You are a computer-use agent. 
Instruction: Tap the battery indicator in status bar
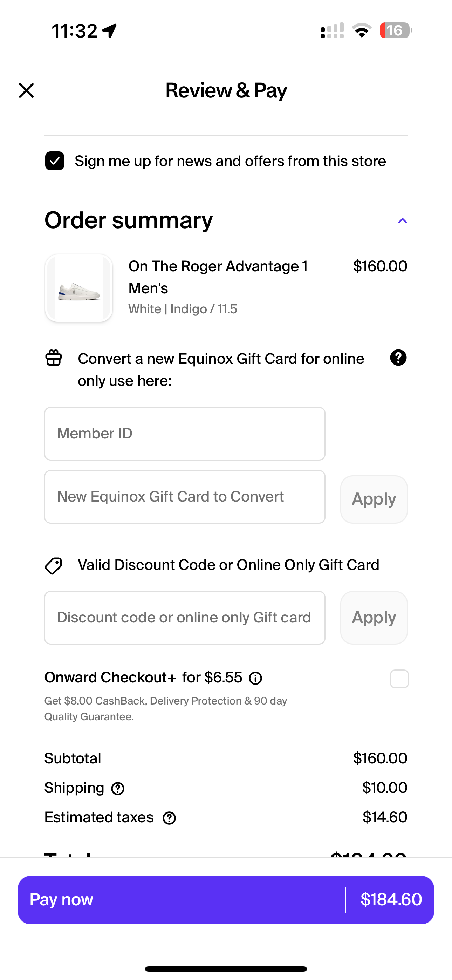[x=395, y=30]
